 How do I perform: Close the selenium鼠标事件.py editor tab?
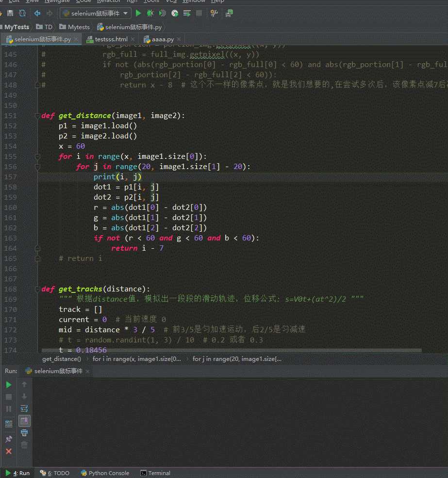click(76, 39)
